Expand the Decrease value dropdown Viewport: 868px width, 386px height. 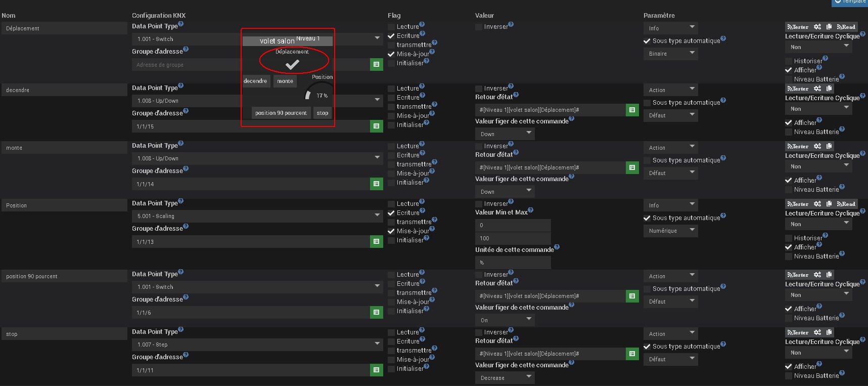click(x=504, y=378)
